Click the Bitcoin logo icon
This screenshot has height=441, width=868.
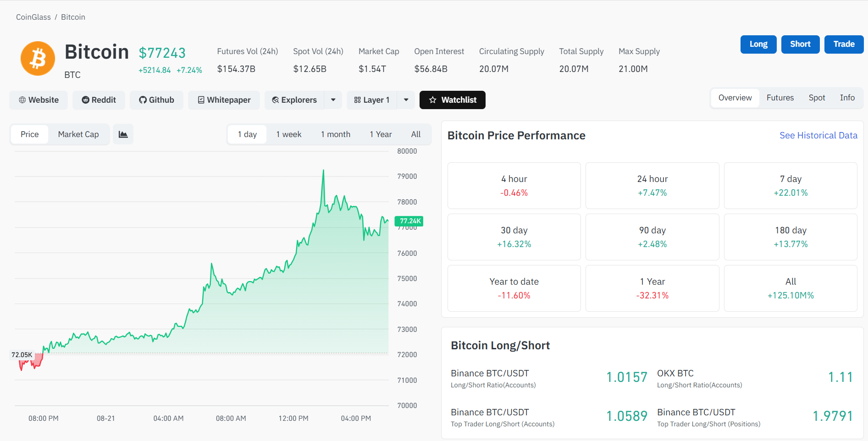pyautogui.click(x=38, y=59)
